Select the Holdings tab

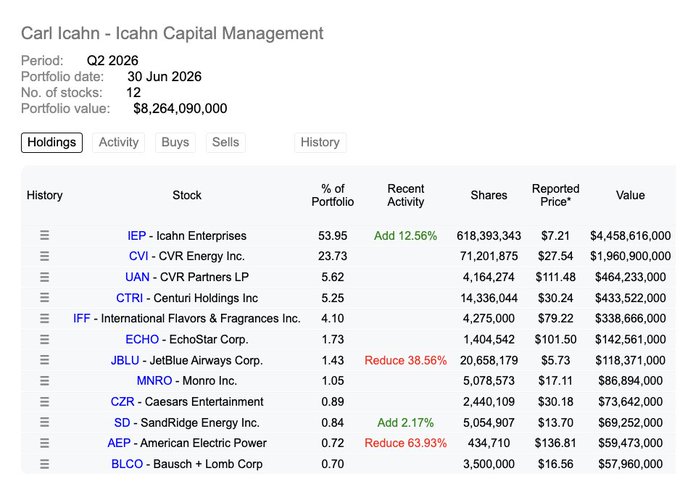point(52,142)
